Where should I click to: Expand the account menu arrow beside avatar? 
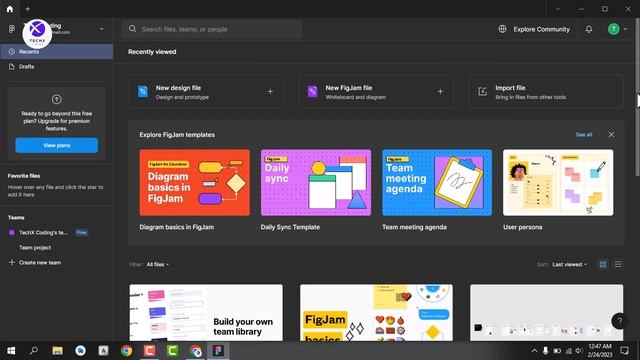[626, 29]
